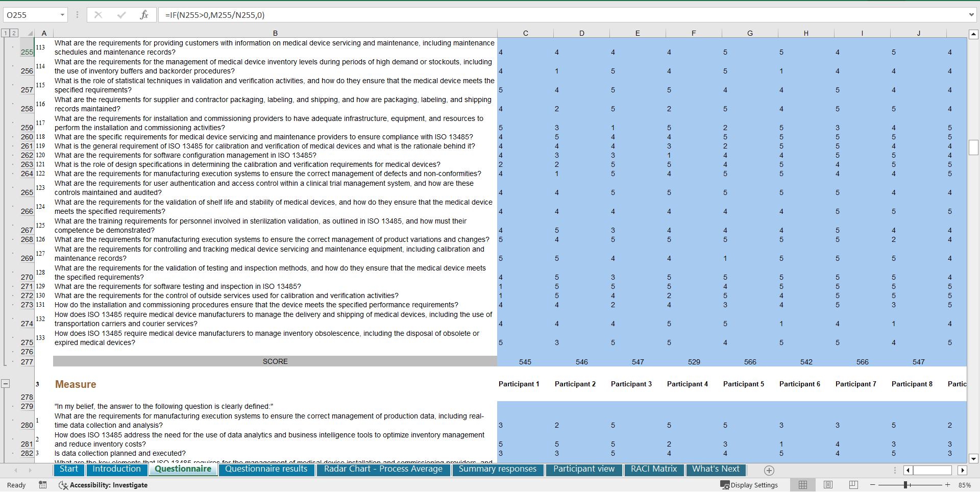Screen dimensions: 980x492
Task: Open the Introduction sheet tab
Action: pyautogui.click(x=116, y=469)
